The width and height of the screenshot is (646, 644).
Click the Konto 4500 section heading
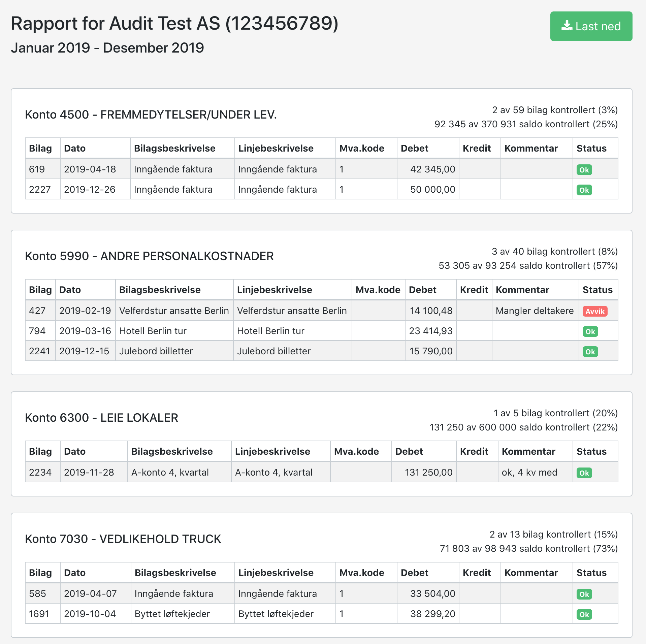coord(151,115)
